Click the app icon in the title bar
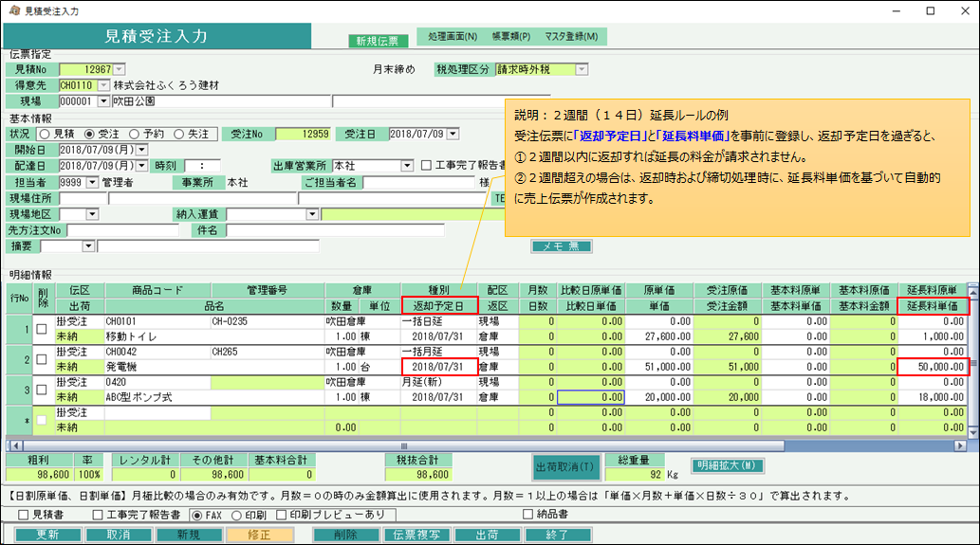 pos(14,10)
